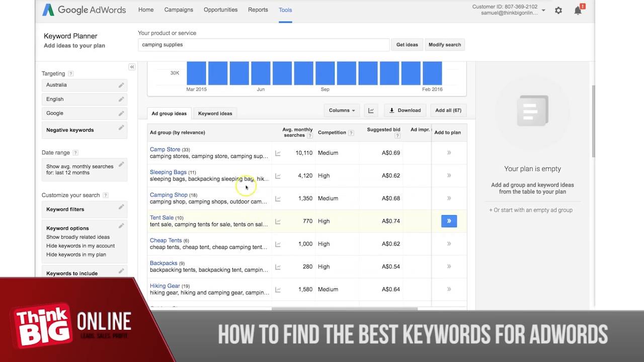Open the Tent Sale ad group
Screen dimensions: 644x362
pyautogui.click(x=162, y=218)
